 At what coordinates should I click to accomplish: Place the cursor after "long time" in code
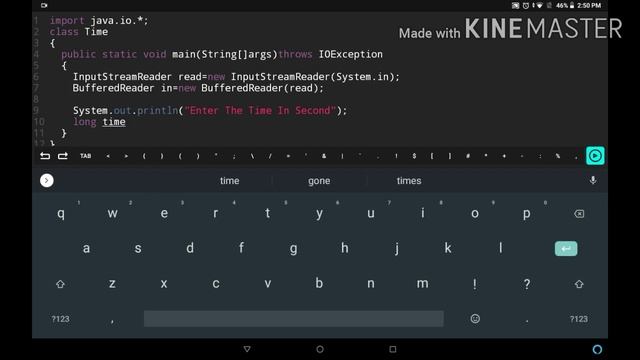[127, 122]
